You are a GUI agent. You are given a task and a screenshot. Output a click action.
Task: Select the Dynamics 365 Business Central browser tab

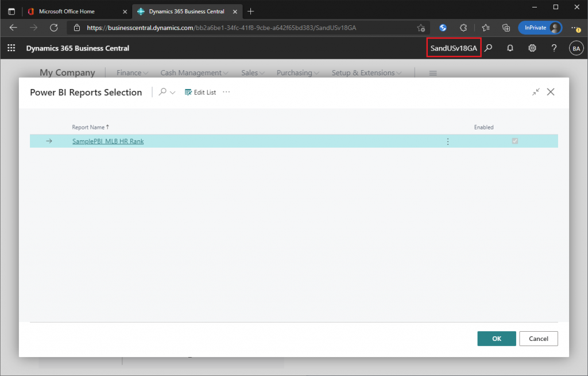[187, 11]
